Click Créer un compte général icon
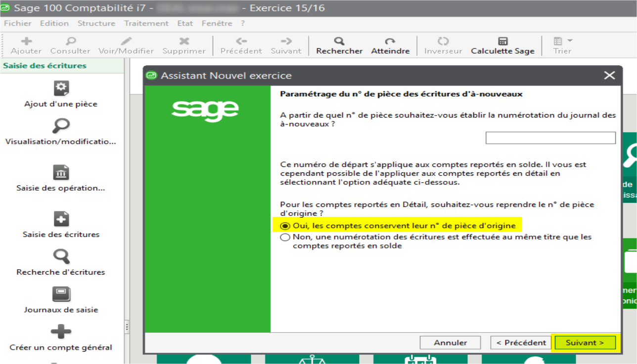 [x=61, y=332]
